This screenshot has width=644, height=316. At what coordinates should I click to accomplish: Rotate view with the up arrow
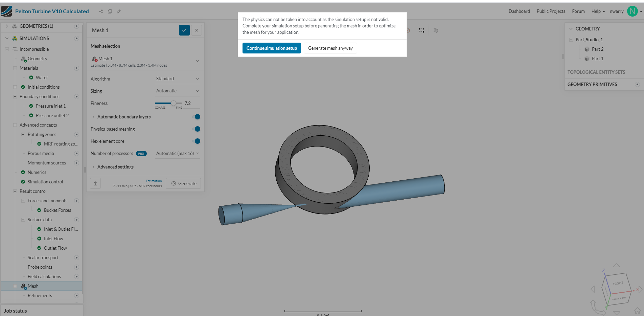[617, 266]
